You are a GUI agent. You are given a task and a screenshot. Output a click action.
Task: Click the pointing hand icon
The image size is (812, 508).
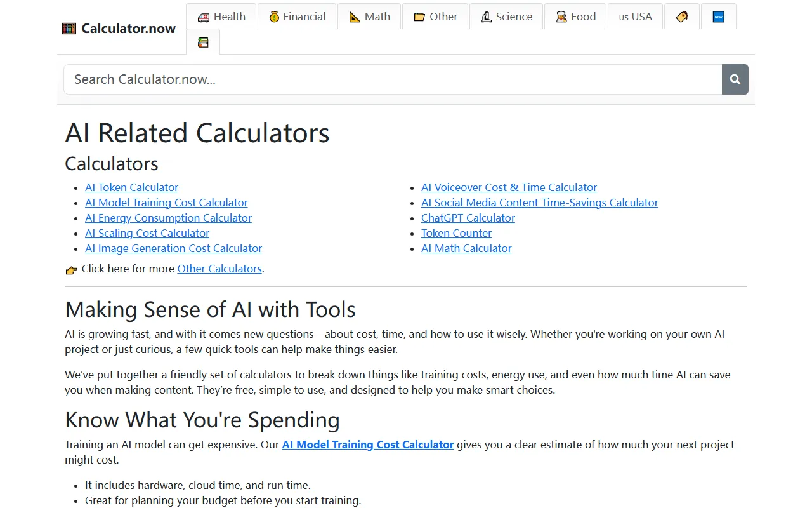(72, 270)
